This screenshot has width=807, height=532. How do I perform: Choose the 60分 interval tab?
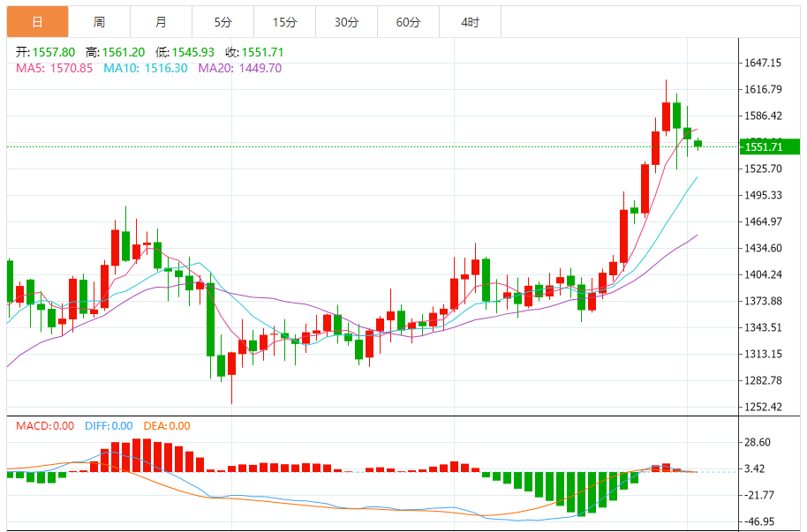[x=408, y=22]
